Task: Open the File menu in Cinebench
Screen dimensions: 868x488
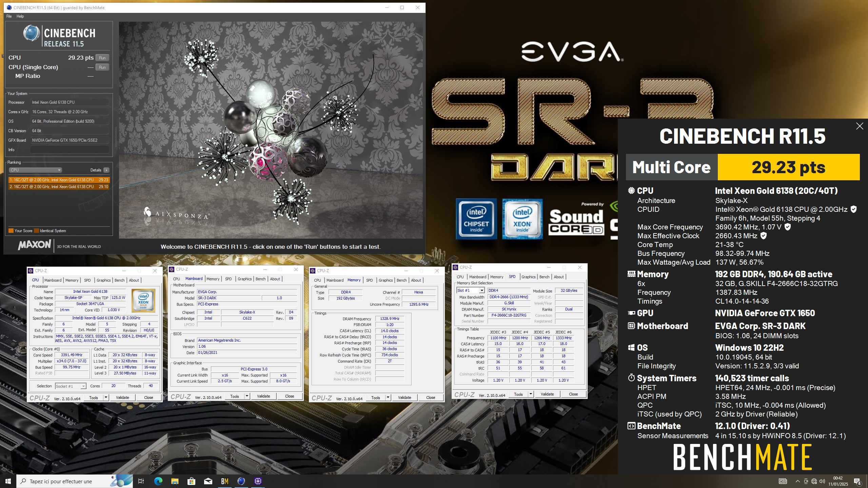Action: point(9,16)
